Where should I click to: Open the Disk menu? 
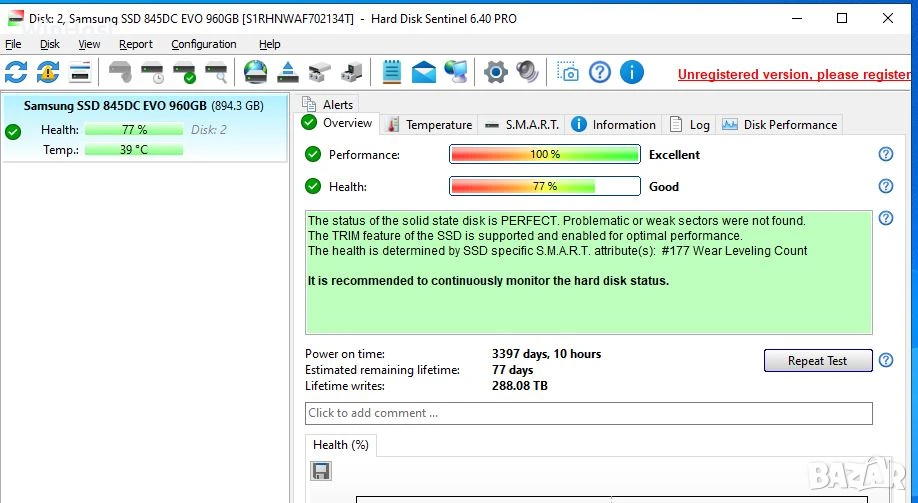tap(50, 44)
